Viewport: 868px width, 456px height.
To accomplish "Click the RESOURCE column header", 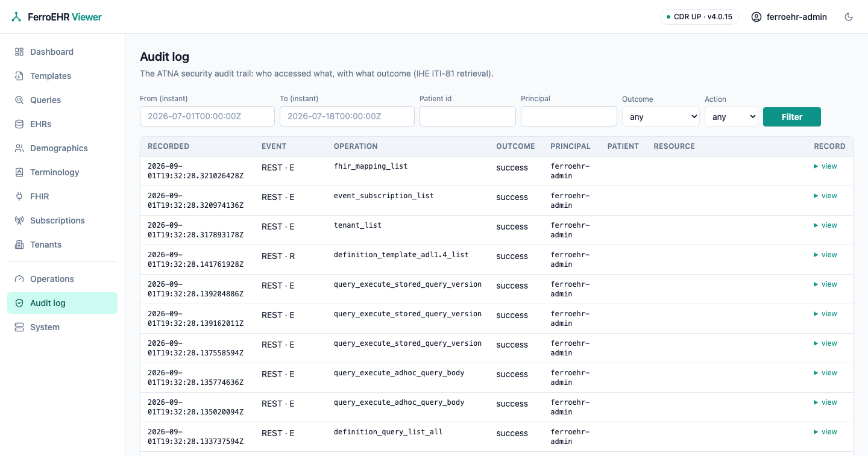I will (674, 146).
